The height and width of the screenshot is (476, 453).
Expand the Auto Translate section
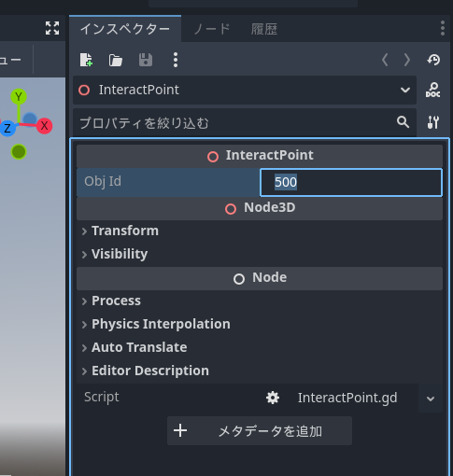[x=260, y=347]
